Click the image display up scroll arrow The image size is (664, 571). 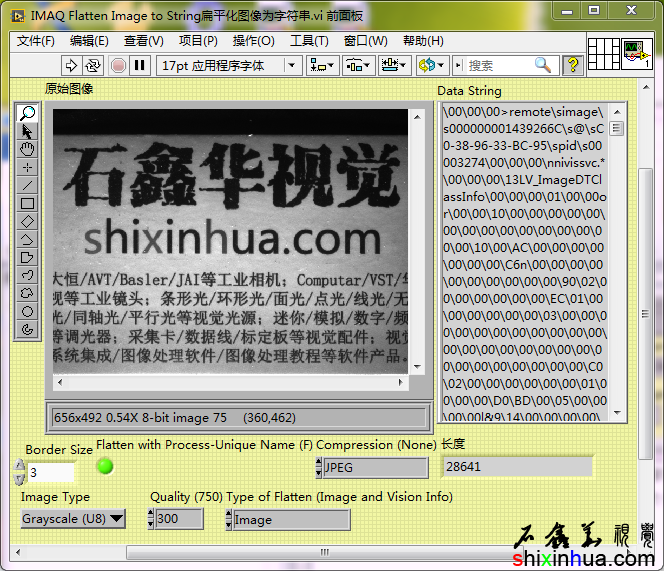417,116
